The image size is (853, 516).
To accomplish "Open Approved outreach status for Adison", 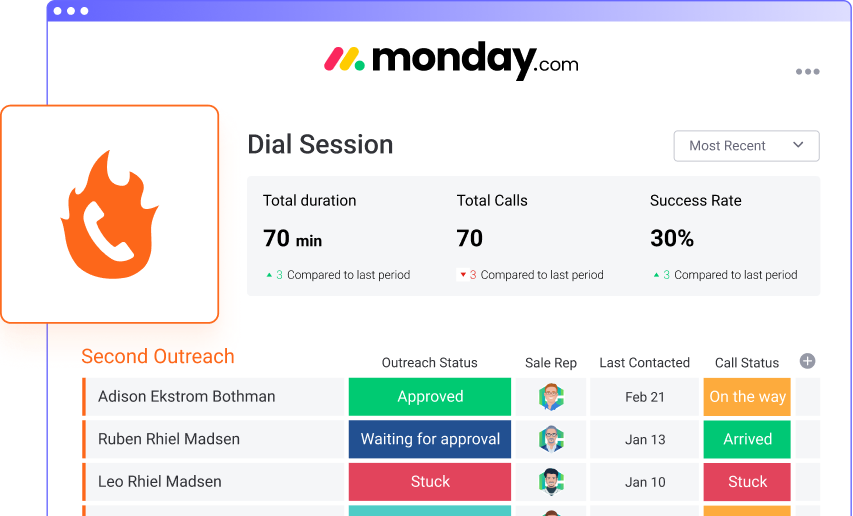I will (430, 397).
